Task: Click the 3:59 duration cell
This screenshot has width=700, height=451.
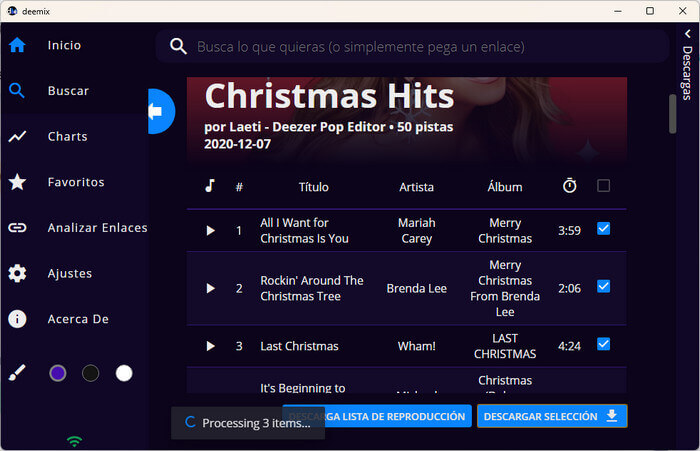Action: click(x=569, y=230)
